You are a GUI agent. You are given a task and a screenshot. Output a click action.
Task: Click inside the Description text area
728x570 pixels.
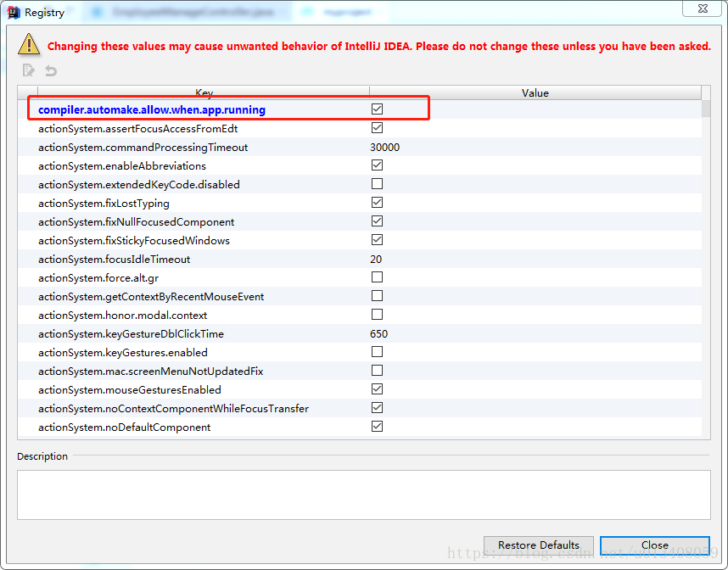point(363,495)
